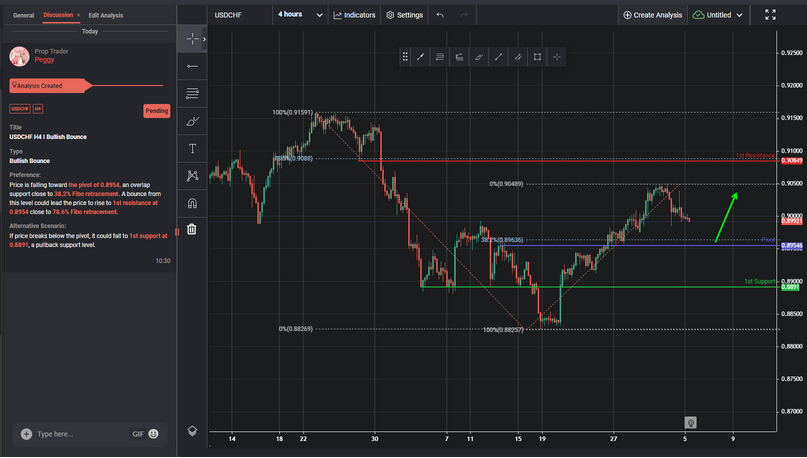Click the Pending status badge

[156, 111]
